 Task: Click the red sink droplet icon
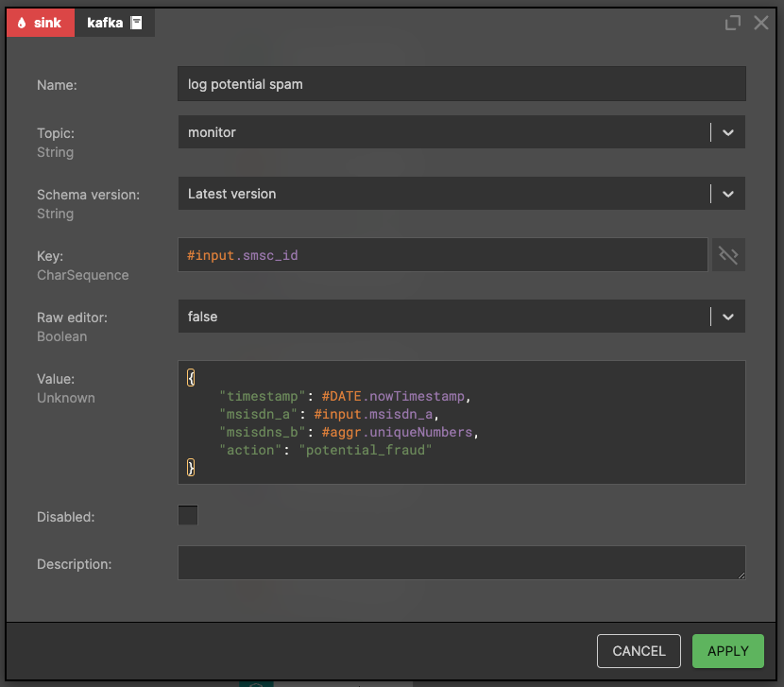tap(22, 23)
